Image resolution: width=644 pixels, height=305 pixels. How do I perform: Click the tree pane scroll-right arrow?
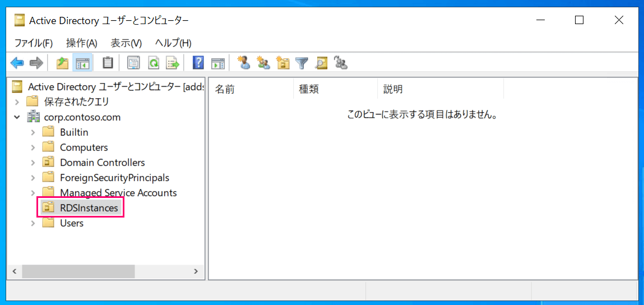pyautogui.click(x=196, y=271)
